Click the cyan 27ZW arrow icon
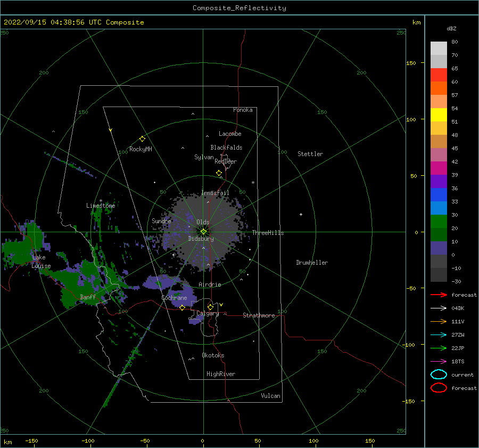Image resolution: width=479 pixels, height=448 pixels. click(x=439, y=335)
